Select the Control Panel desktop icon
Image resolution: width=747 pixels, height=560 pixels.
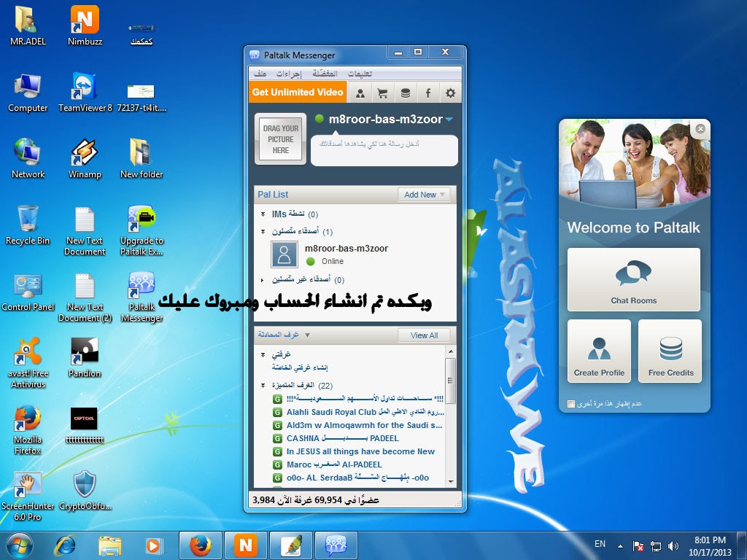coord(28,292)
